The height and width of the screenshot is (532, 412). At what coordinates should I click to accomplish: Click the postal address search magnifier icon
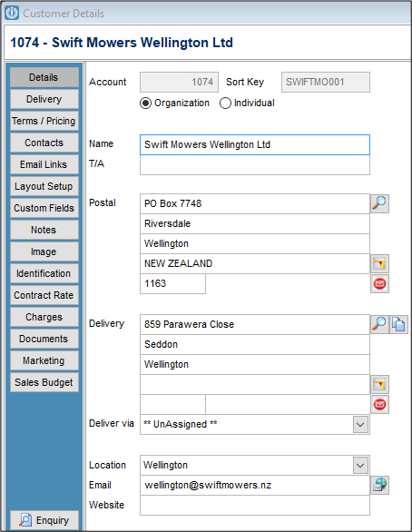(x=379, y=203)
